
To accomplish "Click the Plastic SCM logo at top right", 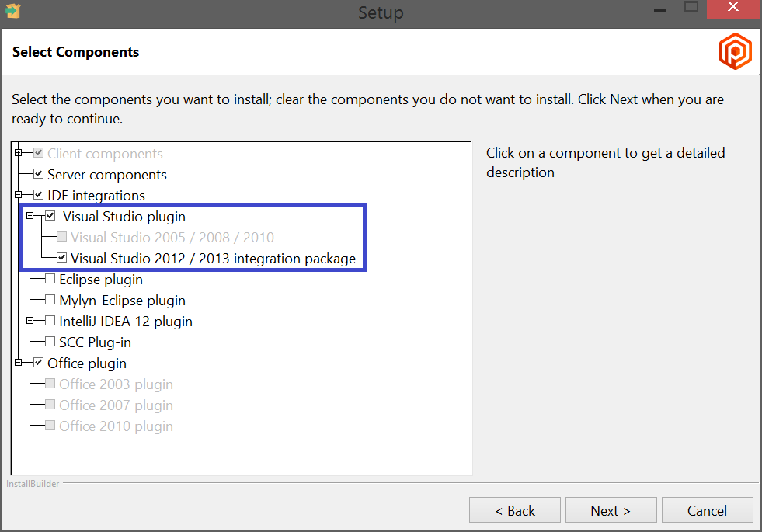I will pyautogui.click(x=735, y=51).
